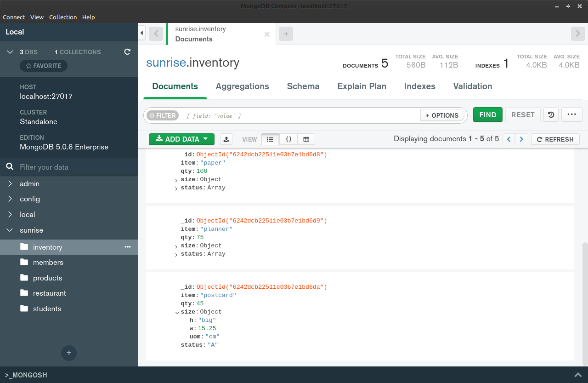Go to previous page of documents
The width and height of the screenshot is (588, 383).
point(509,139)
